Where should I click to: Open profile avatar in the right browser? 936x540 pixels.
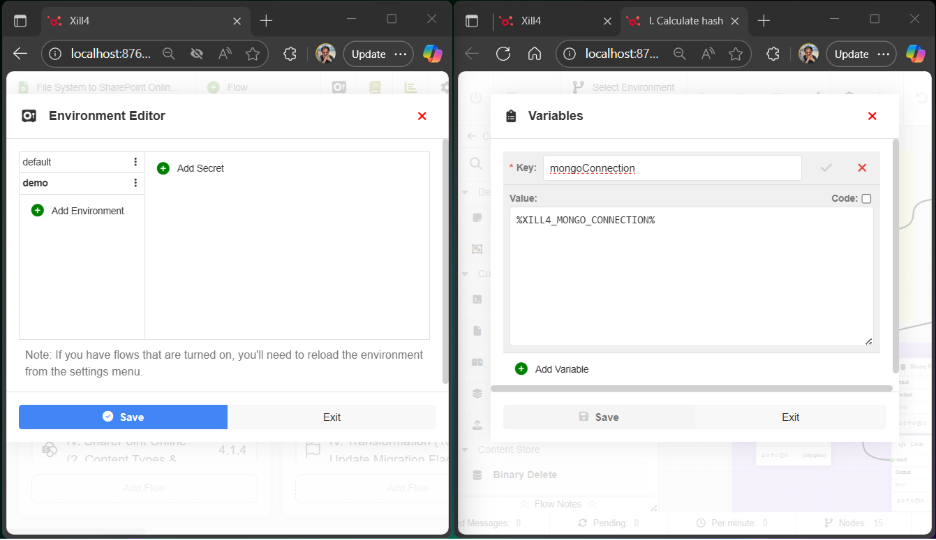809,54
